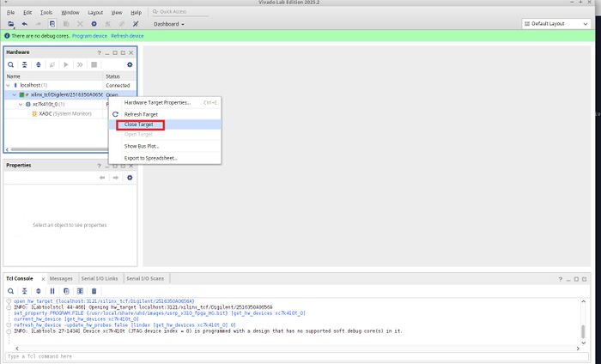Collapse the refresh_hw_device console entry
The height and width of the screenshot is (364, 601).
pyautogui.click(x=9, y=325)
